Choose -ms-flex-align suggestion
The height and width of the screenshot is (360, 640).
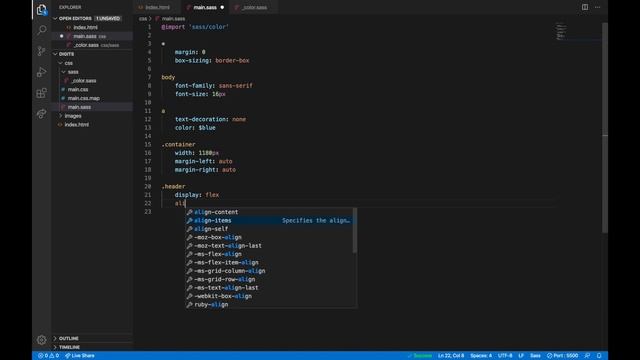click(x=269, y=254)
